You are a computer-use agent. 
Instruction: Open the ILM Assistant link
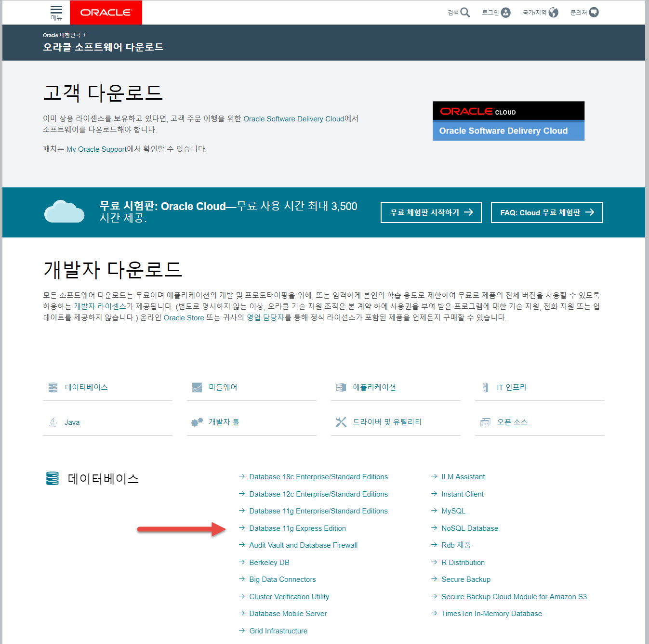click(463, 477)
